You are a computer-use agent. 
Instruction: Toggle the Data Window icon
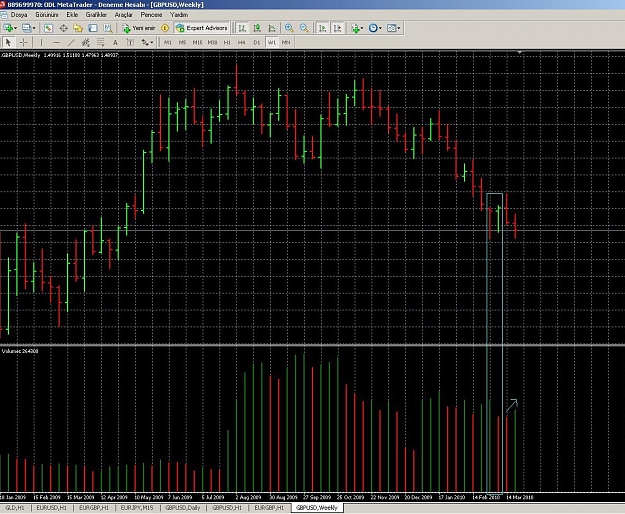tap(63, 28)
